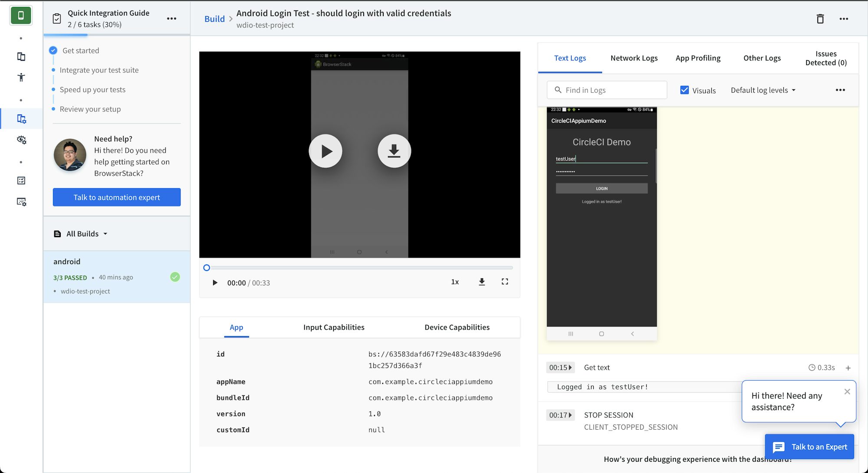This screenshot has height=473, width=868.
Task: Open the logs overflow options menu
Action: pyautogui.click(x=840, y=90)
